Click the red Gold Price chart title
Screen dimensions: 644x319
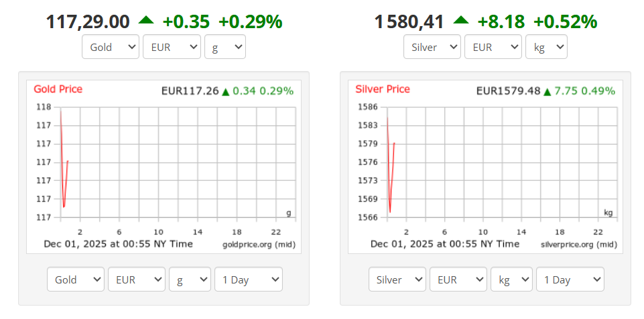(58, 89)
